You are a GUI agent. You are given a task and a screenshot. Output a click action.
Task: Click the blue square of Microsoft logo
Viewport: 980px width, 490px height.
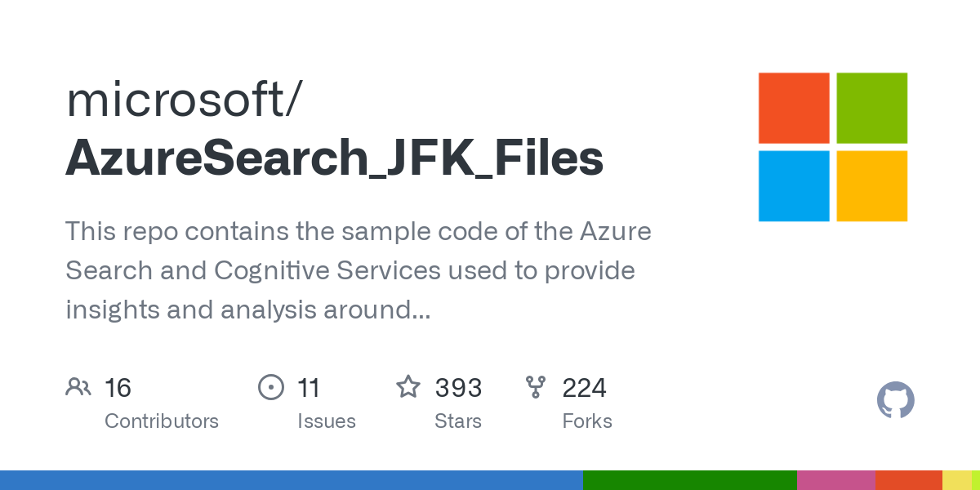click(794, 186)
